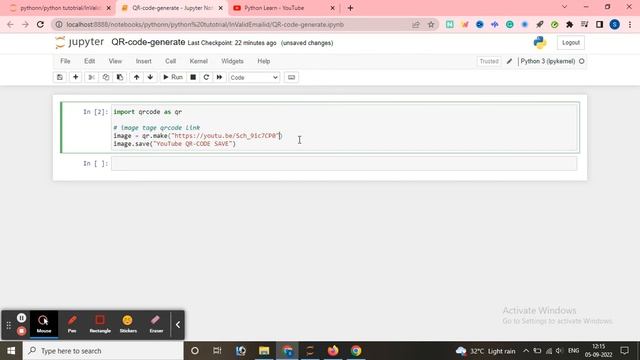Open notification center icon
Viewport: 640px width, 360px height.
pos(624,351)
